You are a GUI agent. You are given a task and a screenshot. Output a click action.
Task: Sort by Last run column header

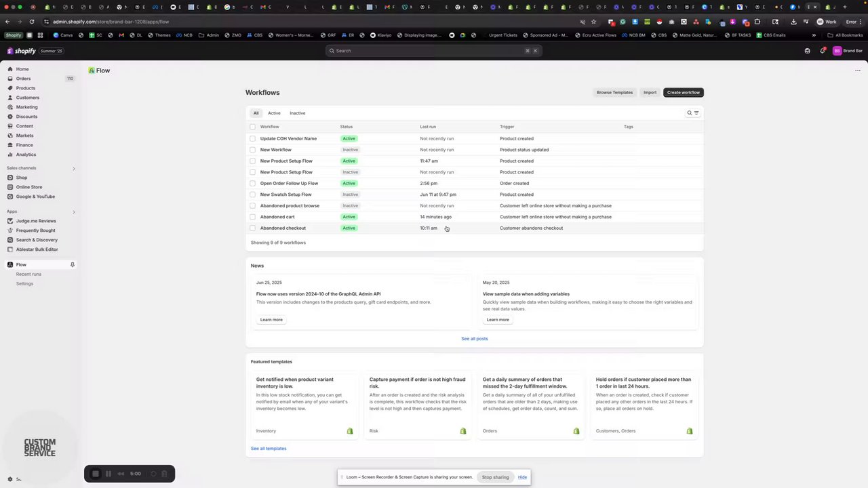pos(428,127)
